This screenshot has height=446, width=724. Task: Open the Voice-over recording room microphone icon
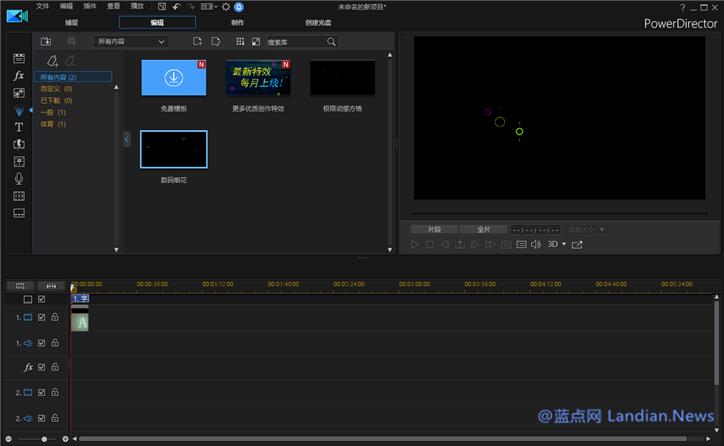[x=18, y=178]
